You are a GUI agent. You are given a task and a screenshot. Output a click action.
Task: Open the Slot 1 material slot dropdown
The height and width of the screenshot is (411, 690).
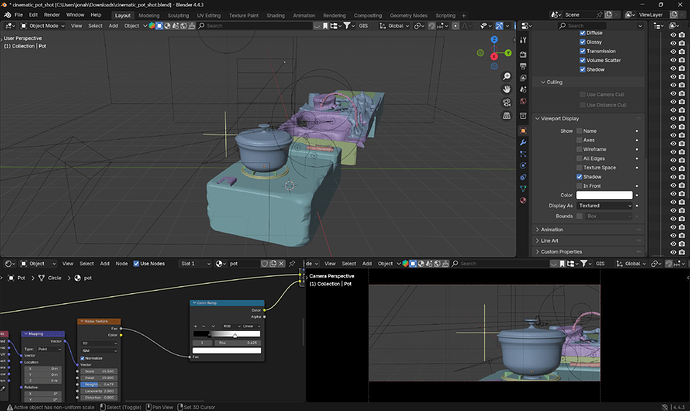pyautogui.click(x=195, y=264)
